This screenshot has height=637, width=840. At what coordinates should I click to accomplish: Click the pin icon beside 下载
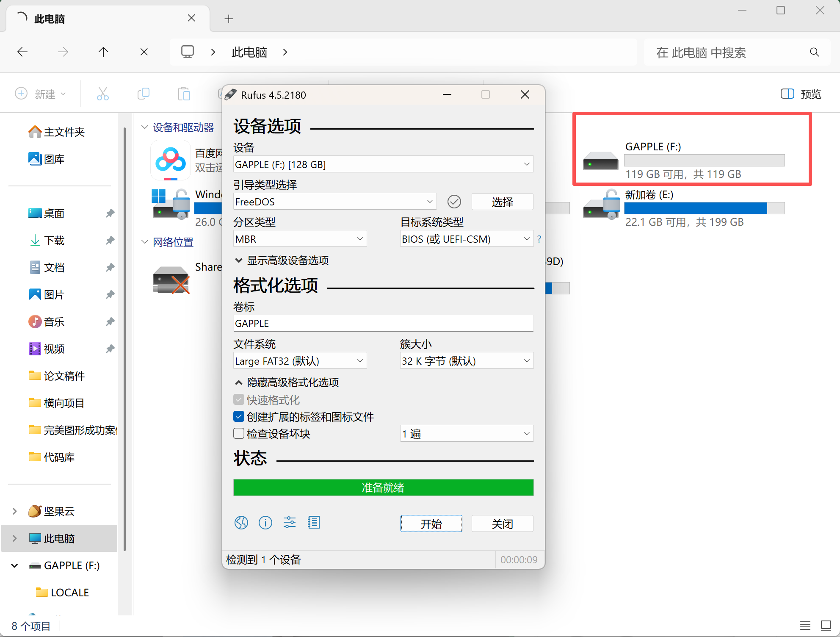(x=110, y=241)
